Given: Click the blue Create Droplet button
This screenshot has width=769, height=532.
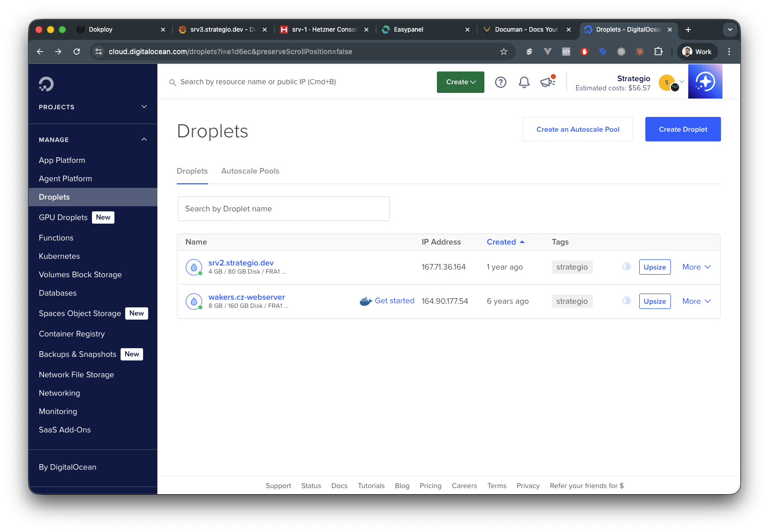Looking at the screenshot, I should point(683,129).
